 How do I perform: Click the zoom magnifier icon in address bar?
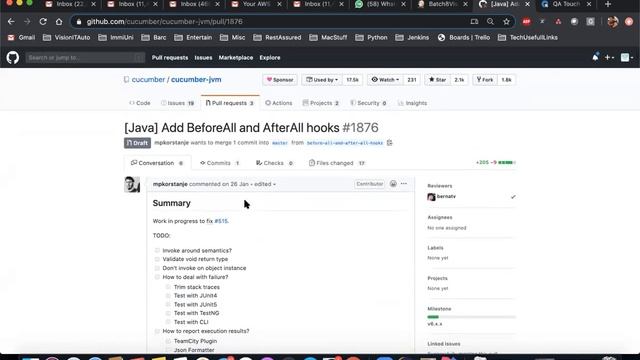point(490,22)
